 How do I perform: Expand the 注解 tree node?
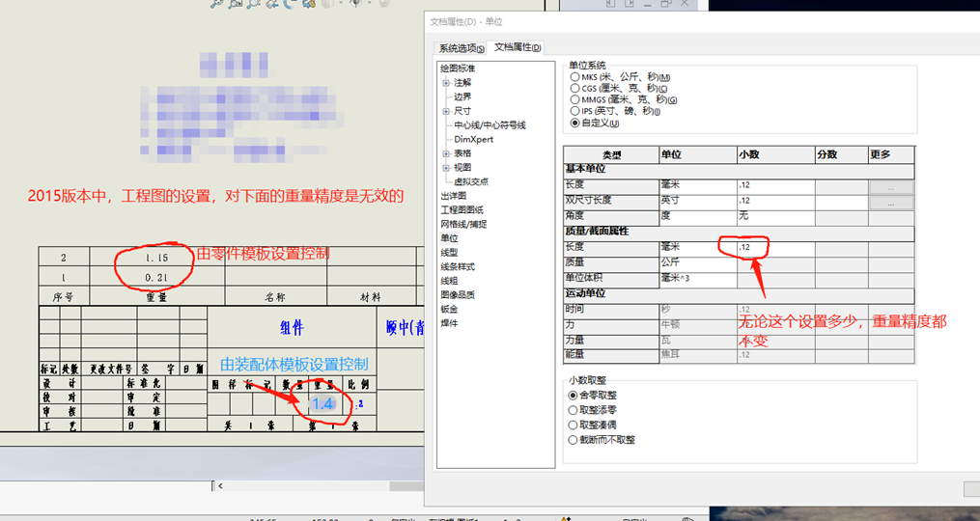(446, 83)
